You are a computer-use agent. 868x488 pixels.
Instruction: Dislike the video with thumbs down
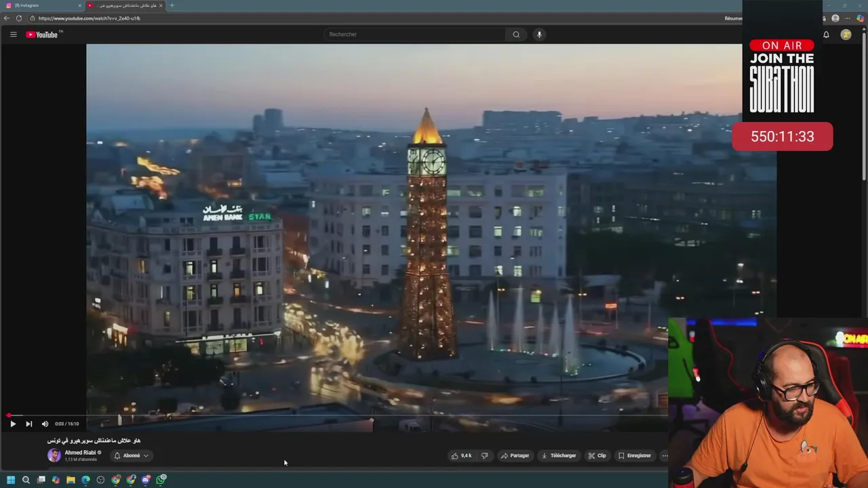click(484, 455)
